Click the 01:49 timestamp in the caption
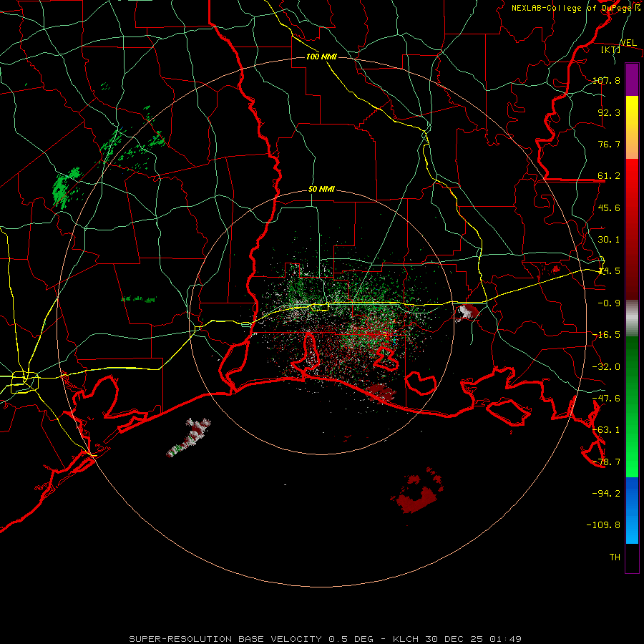This screenshot has height=644, width=644. [x=505, y=639]
